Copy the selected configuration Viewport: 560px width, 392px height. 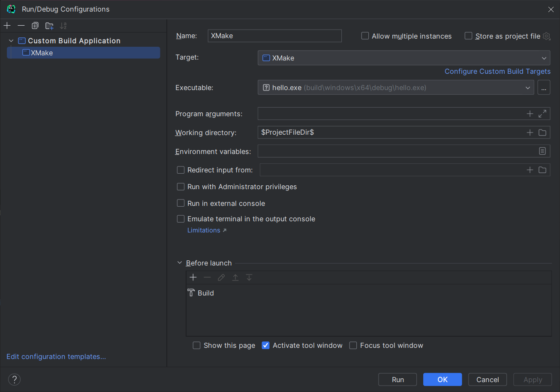(35, 26)
